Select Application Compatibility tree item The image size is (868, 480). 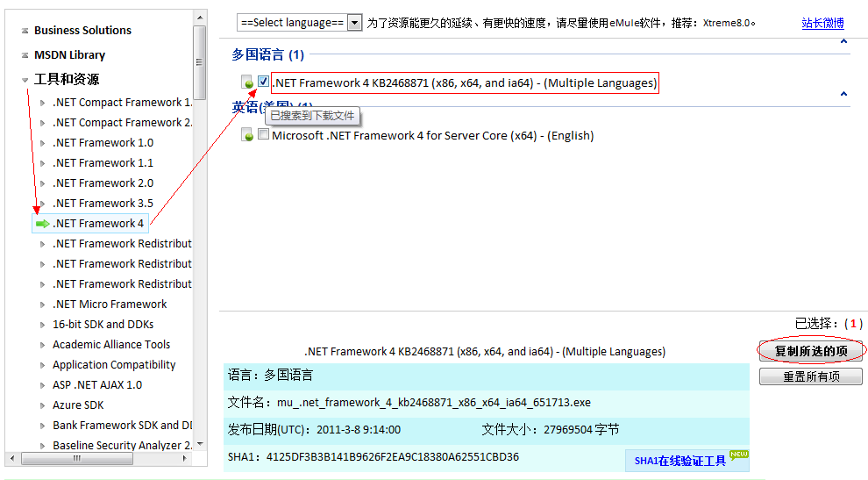[x=114, y=365]
